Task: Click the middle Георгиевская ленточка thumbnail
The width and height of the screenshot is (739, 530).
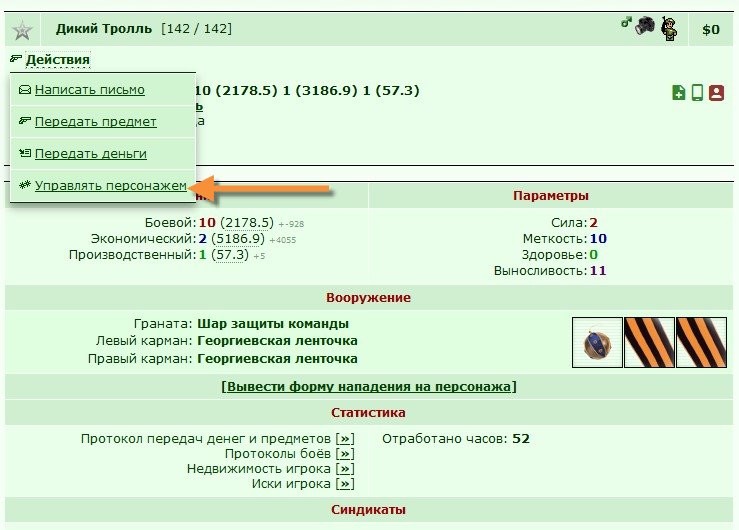Action: [x=649, y=342]
